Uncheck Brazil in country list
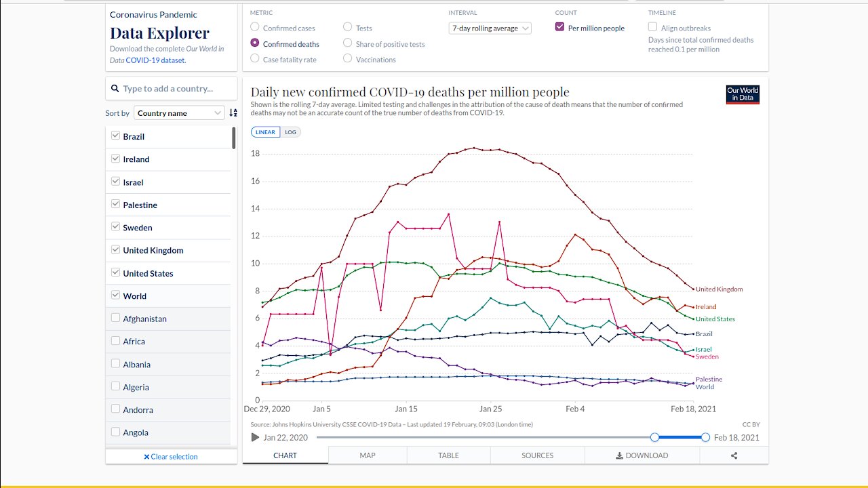Viewport: 868px width, 488px height. 115,136
